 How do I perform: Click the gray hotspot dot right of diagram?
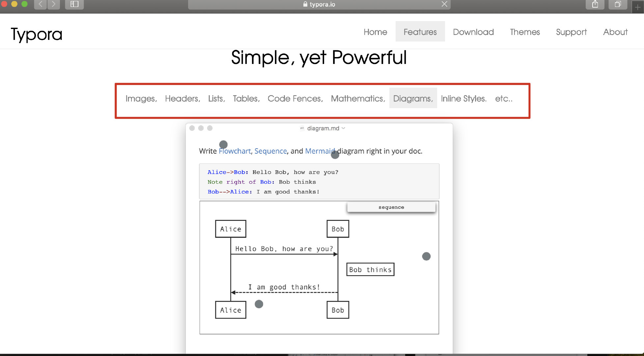pyautogui.click(x=426, y=256)
